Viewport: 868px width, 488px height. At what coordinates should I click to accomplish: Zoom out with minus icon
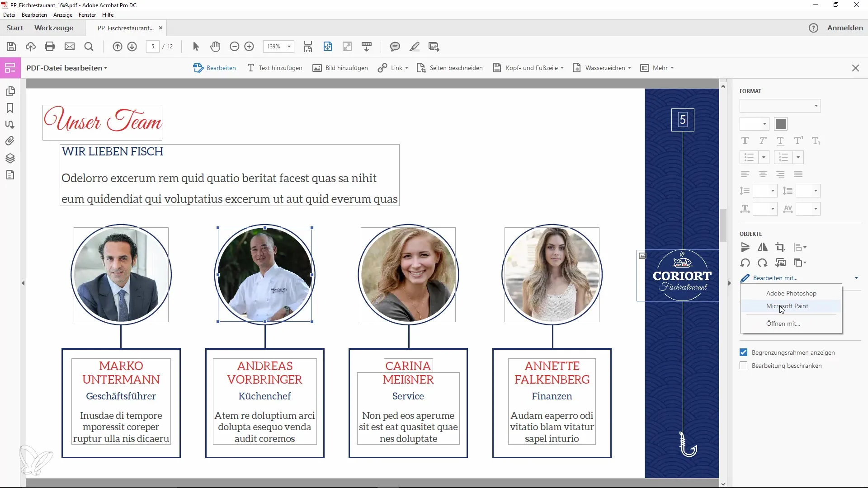(x=234, y=47)
